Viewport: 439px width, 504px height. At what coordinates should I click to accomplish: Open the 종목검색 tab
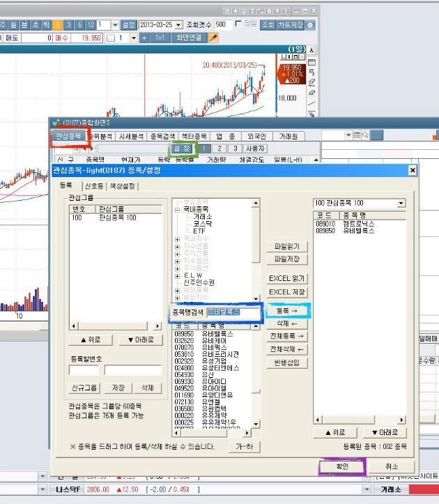pyautogui.click(x=162, y=137)
